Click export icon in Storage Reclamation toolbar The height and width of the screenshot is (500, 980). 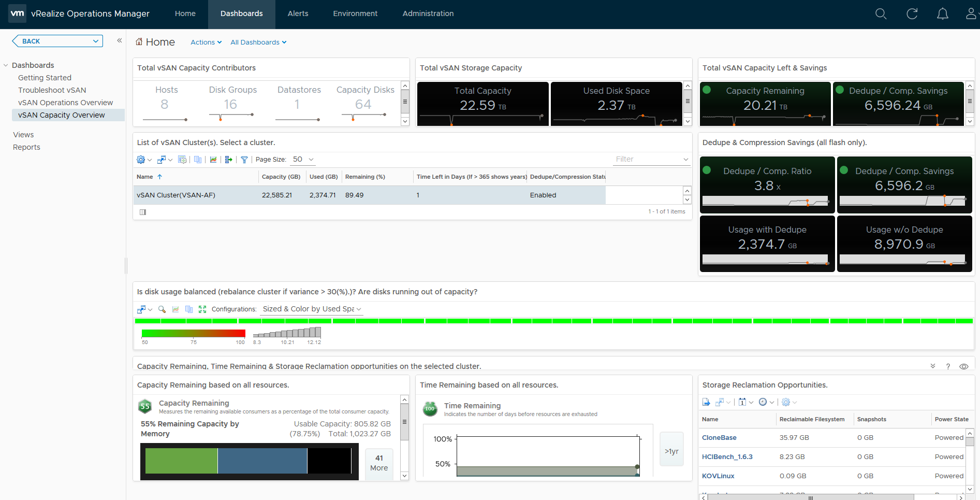[x=706, y=402]
